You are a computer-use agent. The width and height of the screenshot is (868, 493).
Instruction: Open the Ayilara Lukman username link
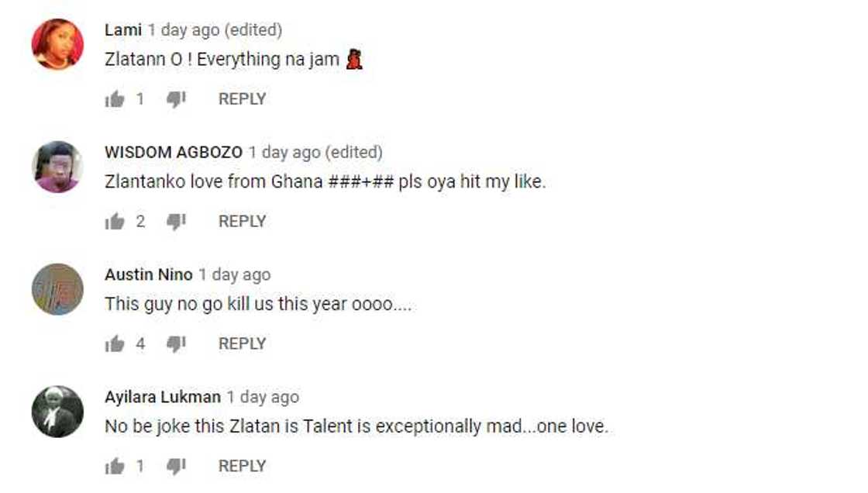tap(163, 397)
